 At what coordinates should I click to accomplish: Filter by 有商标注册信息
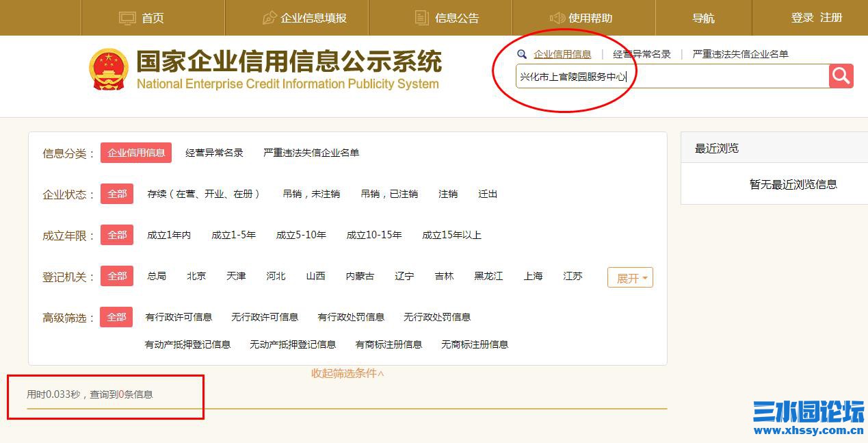(x=389, y=344)
